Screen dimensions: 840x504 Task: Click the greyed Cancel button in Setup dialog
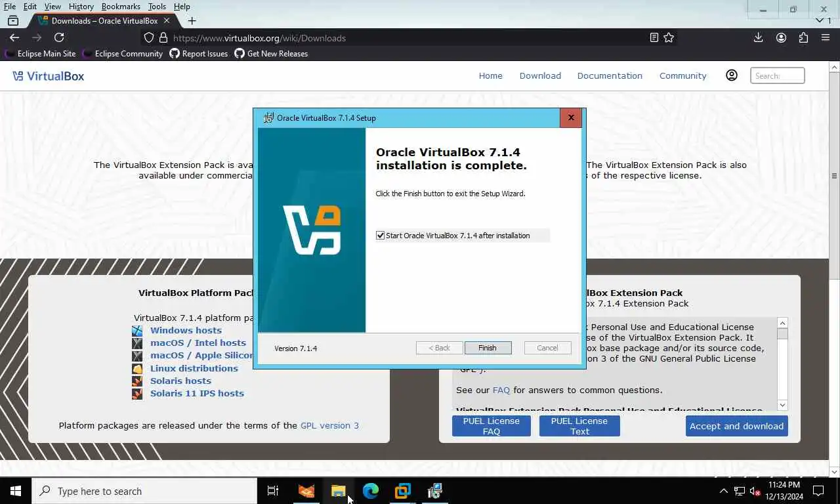coord(547,348)
